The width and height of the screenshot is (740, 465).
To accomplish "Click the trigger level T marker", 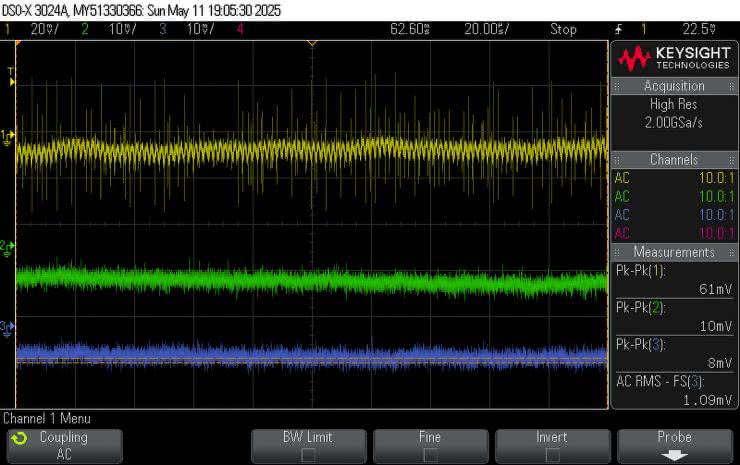I will pos(11,73).
